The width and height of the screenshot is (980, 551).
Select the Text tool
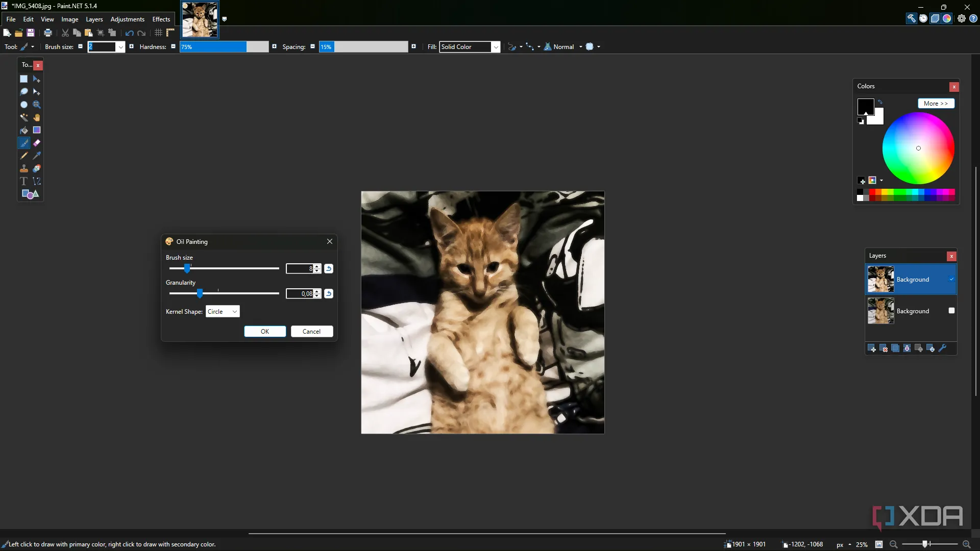(23, 181)
